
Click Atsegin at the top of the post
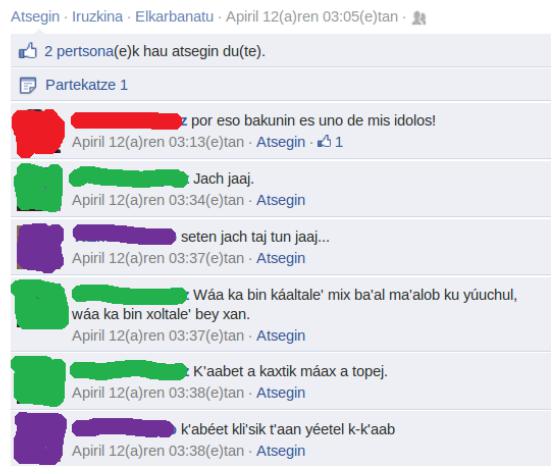(x=35, y=17)
